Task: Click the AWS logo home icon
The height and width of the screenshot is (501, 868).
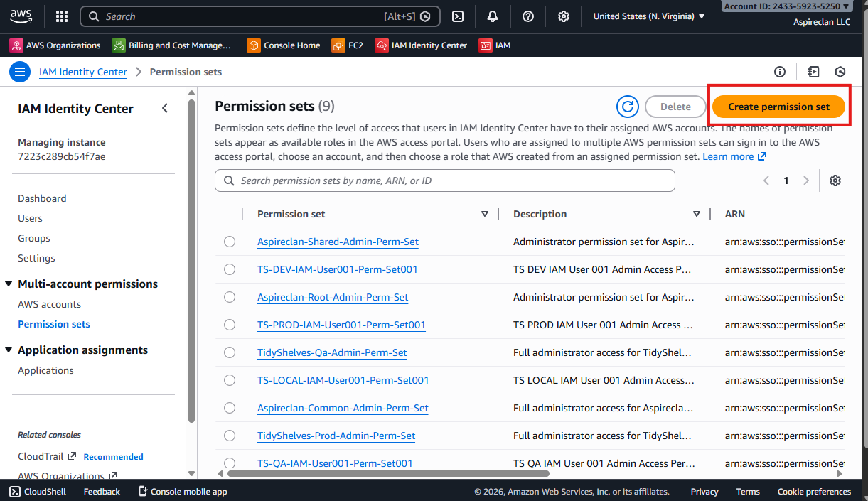Action: tap(22, 16)
